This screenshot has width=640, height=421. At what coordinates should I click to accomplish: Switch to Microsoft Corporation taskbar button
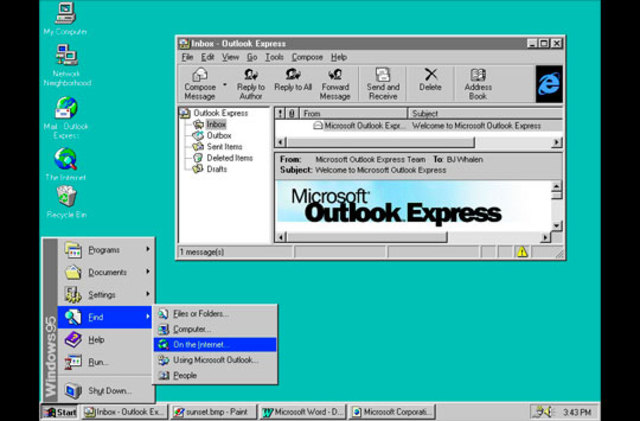[x=392, y=412]
